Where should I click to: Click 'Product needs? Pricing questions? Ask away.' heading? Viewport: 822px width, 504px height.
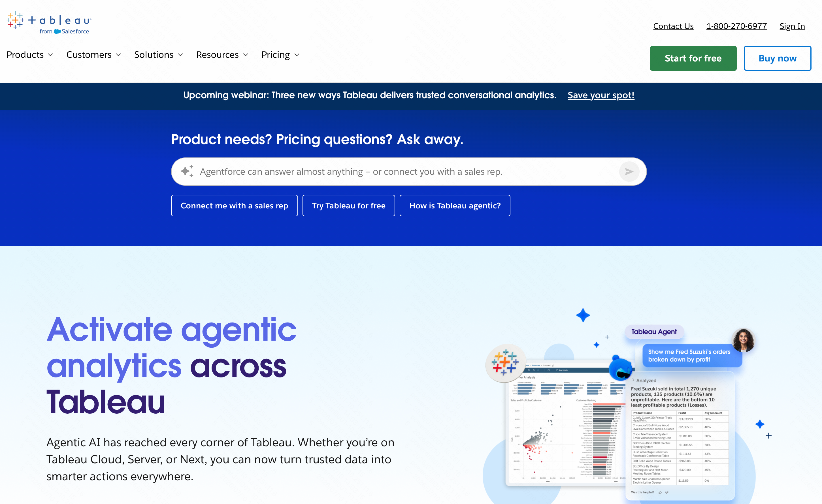pos(317,139)
